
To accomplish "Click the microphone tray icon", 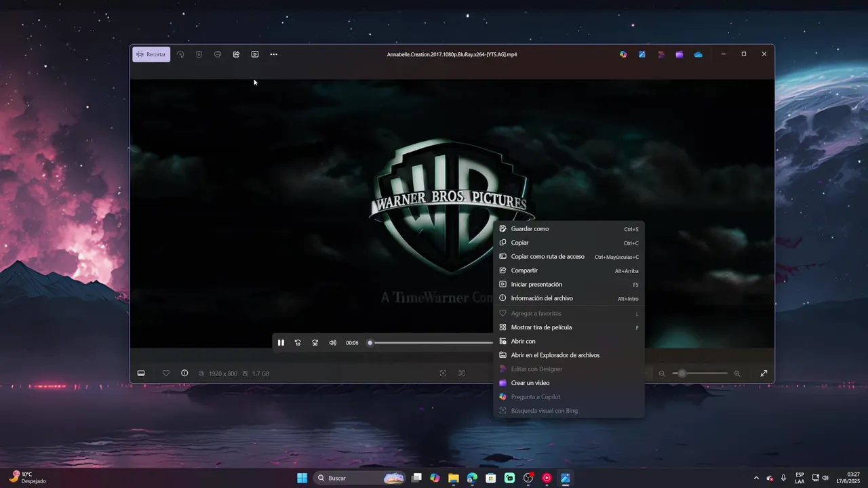I will (x=784, y=478).
